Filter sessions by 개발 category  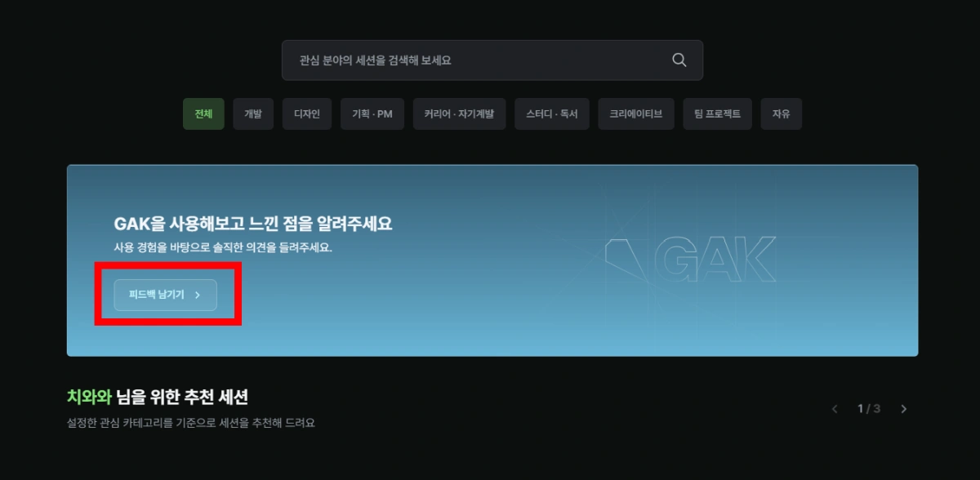pos(253,114)
